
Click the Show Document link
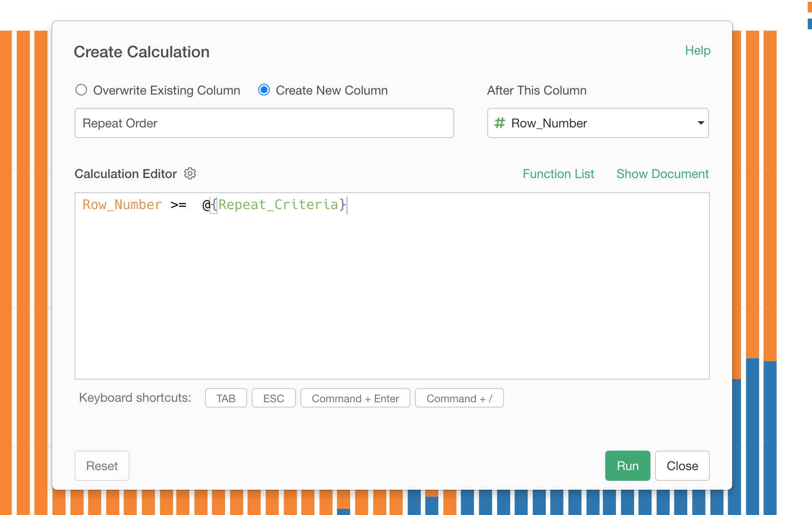pos(662,174)
